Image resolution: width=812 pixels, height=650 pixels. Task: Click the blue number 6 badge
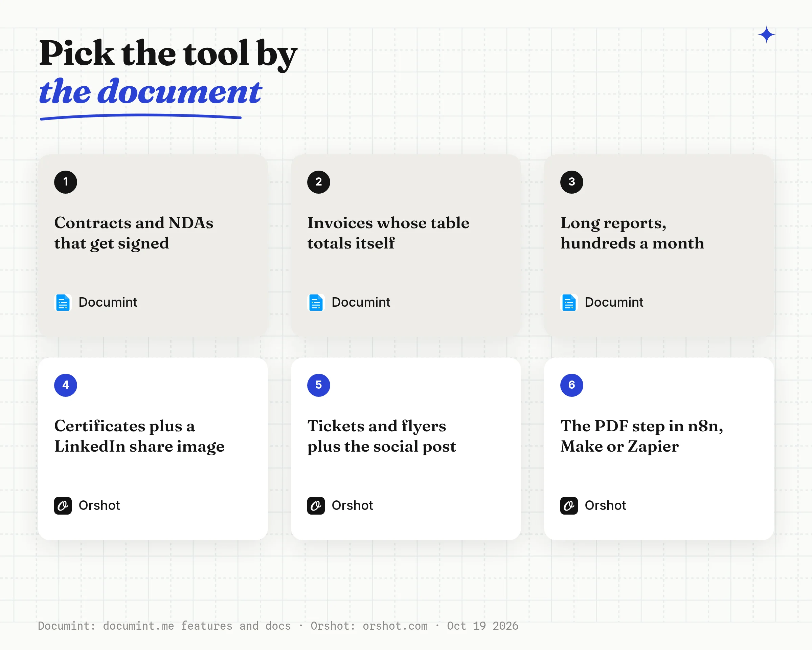(572, 385)
